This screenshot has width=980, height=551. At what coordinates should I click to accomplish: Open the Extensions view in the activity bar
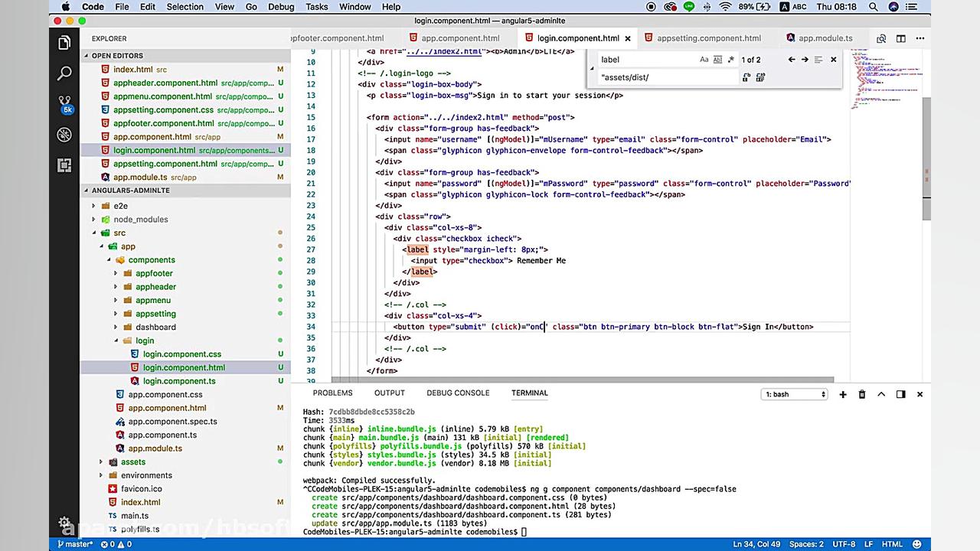point(64,165)
